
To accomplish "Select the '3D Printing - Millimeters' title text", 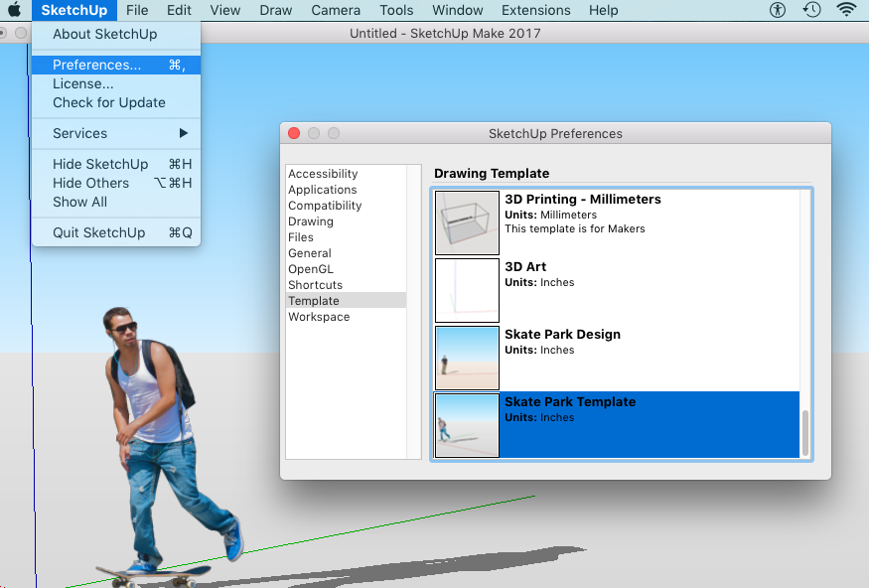I will pyautogui.click(x=582, y=200).
